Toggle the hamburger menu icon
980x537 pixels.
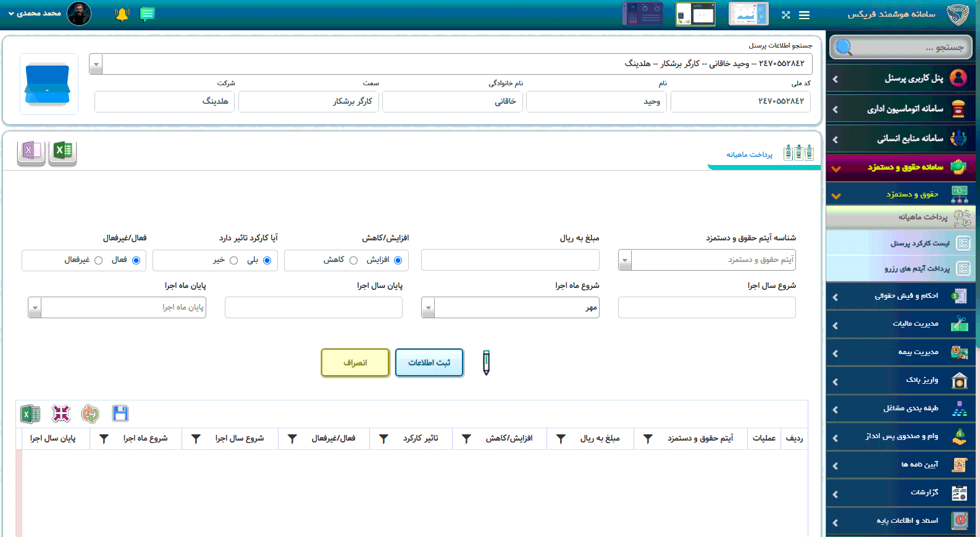804,15
